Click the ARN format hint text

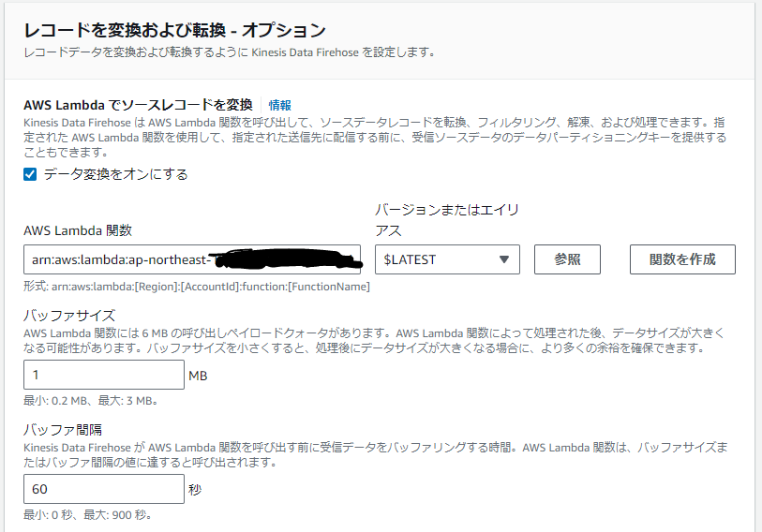tap(197, 287)
